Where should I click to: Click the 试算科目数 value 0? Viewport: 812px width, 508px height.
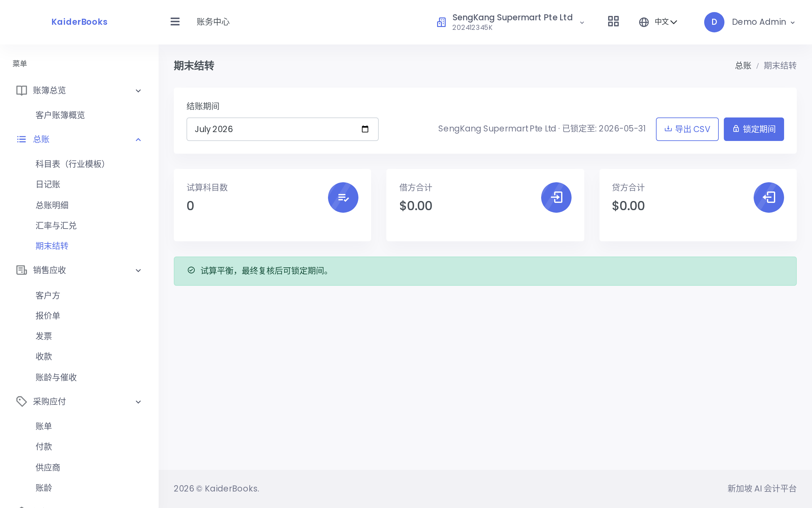point(190,206)
